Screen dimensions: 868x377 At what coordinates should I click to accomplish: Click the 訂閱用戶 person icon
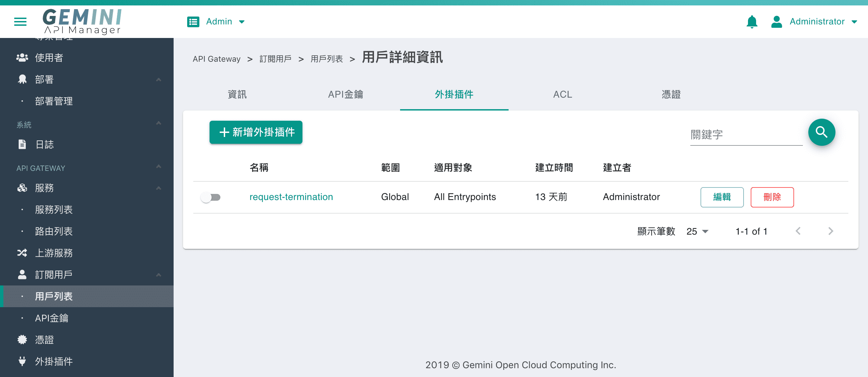click(22, 275)
